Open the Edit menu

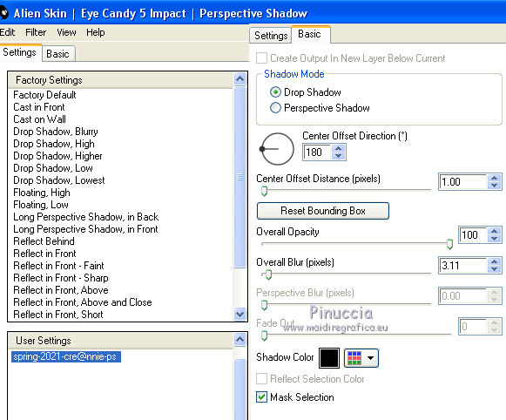[7, 32]
